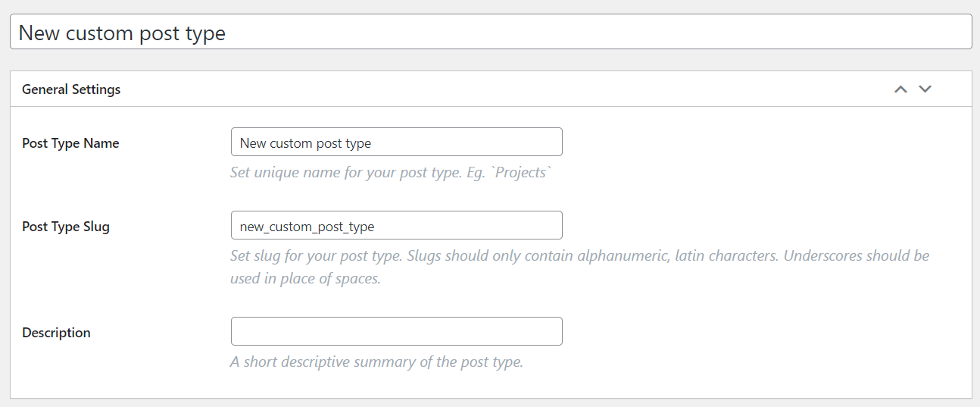Image resolution: width=980 pixels, height=407 pixels.
Task: Select the empty Description text box
Action: click(396, 332)
